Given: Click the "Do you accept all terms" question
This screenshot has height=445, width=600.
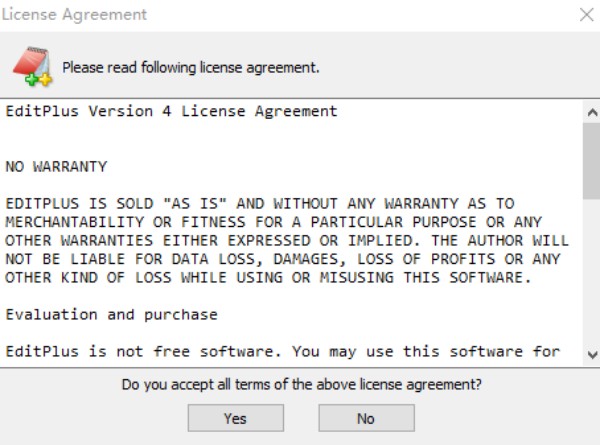Looking at the screenshot, I should (301, 384).
